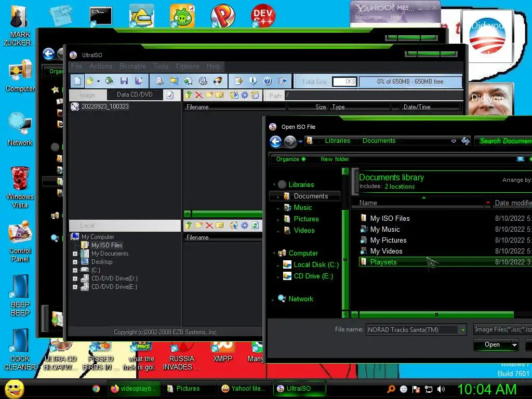Open the dropdown arrow beside the Open button
Screen dimensions: 532x399
pos(514,345)
